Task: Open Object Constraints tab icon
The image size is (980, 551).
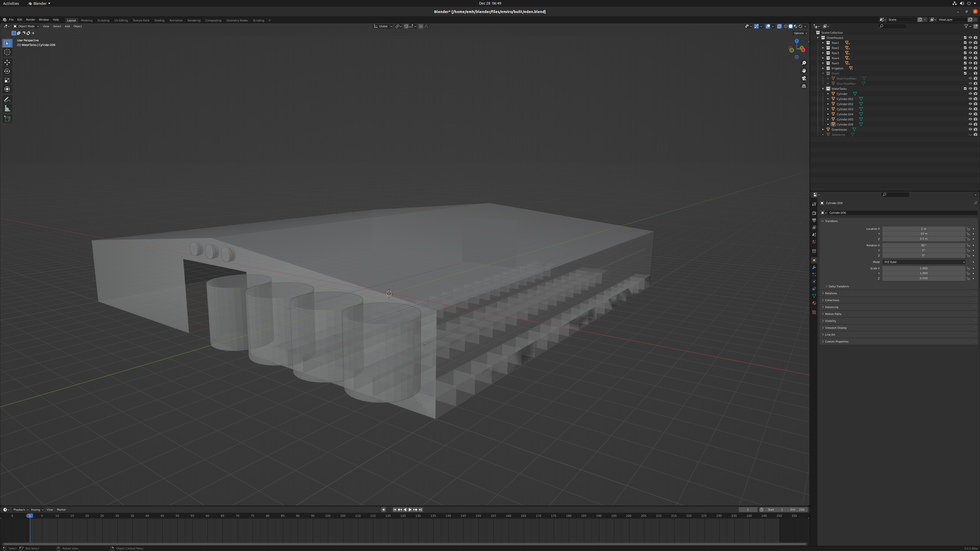Action: [814, 289]
